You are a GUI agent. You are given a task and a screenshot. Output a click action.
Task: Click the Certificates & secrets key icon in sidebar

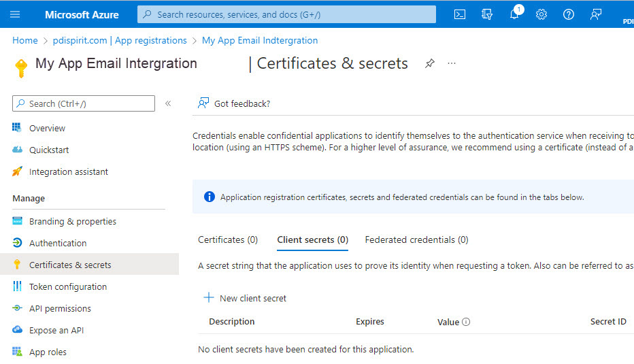(17, 265)
